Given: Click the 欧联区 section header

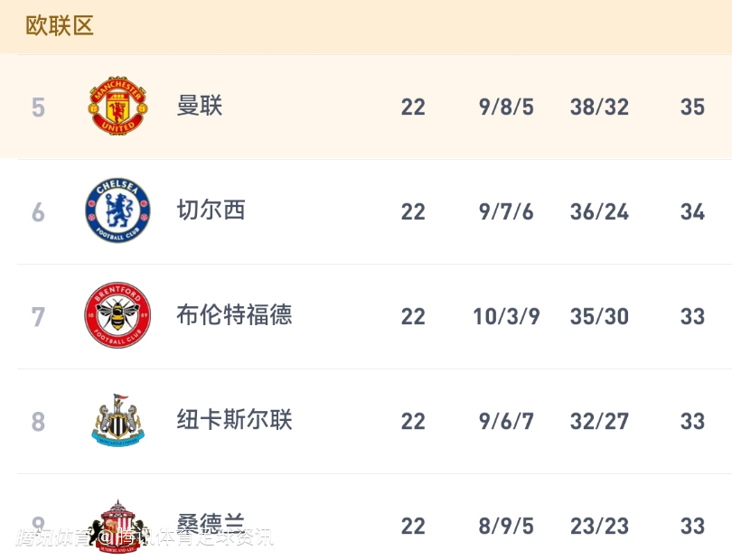Looking at the screenshot, I should tap(60, 25).
